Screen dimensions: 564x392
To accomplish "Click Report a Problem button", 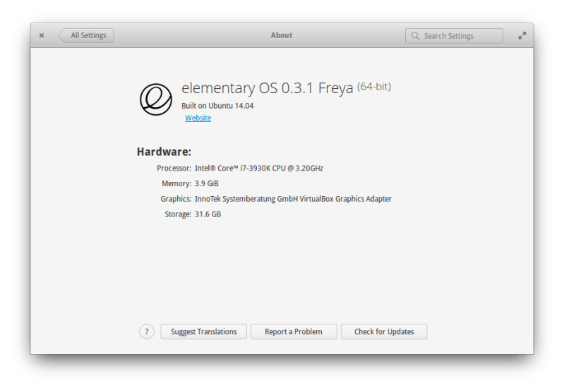I will coord(294,331).
